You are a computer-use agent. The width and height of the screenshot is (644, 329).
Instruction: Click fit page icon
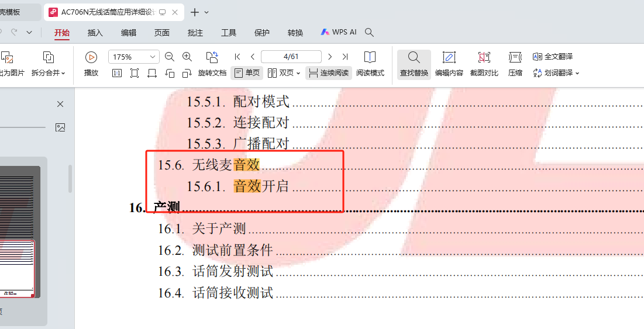[x=135, y=73]
